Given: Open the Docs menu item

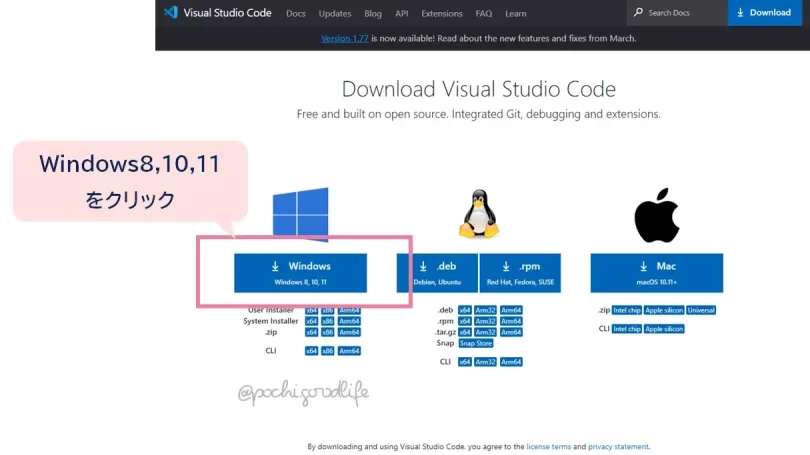Looking at the screenshot, I should pyautogui.click(x=295, y=13).
